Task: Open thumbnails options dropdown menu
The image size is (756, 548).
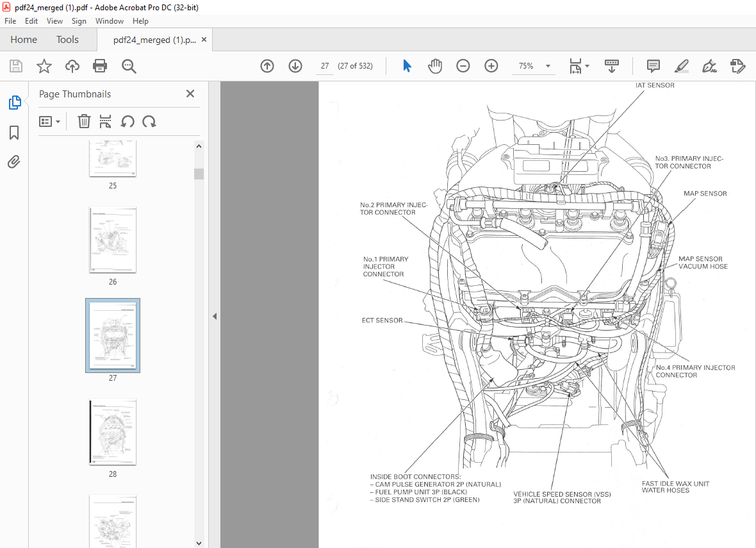Action: (50, 122)
